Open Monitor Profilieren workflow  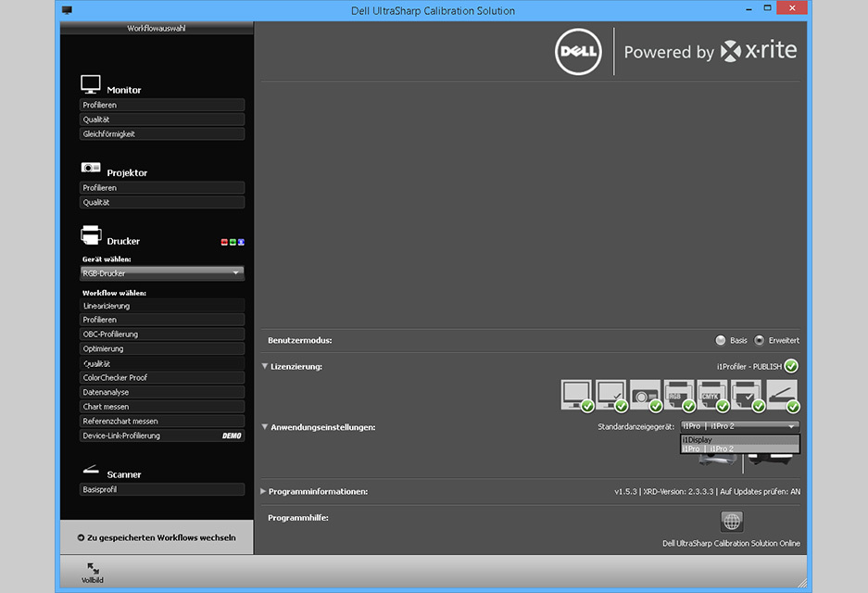pyautogui.click(x=162, y=105)
